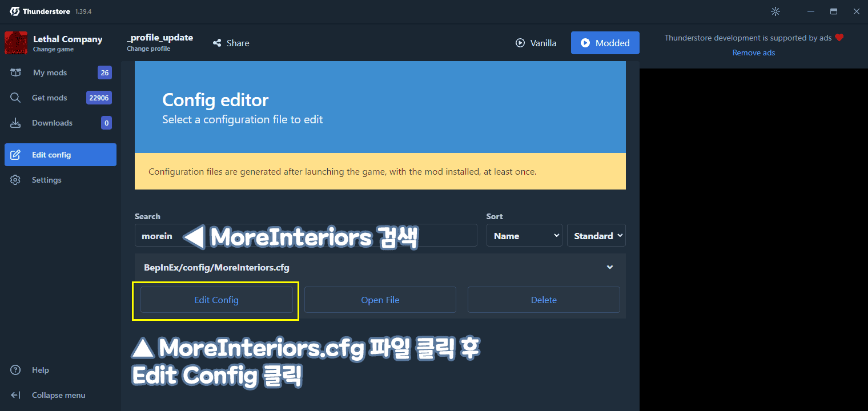Screen dimensions: 868x411
Task: Open Get mods section
Action: click(x=61, y=98)
